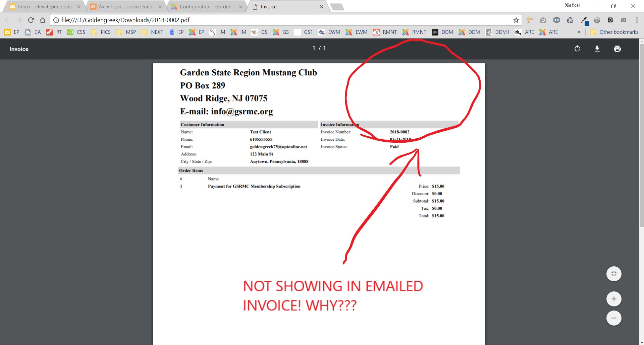Open the RT bookmark
644x345 pixels.
(x=54, y=32)
